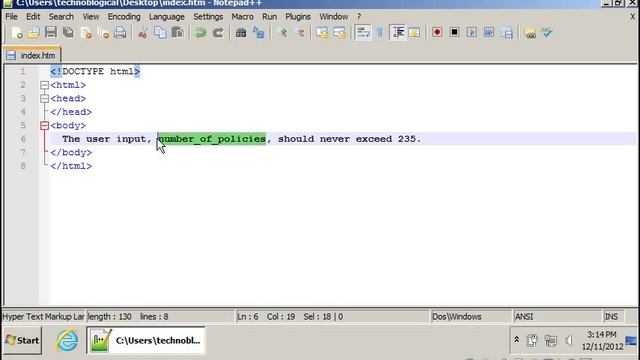This screenshot has height=360, width=640.
Task: Cut selection with the scissors icon
Action: [142, 33]
